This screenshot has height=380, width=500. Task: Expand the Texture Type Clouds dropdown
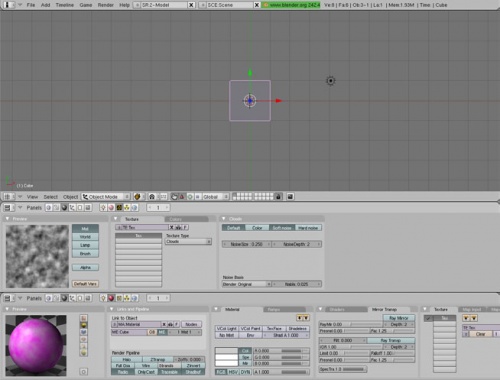(188, 241)
